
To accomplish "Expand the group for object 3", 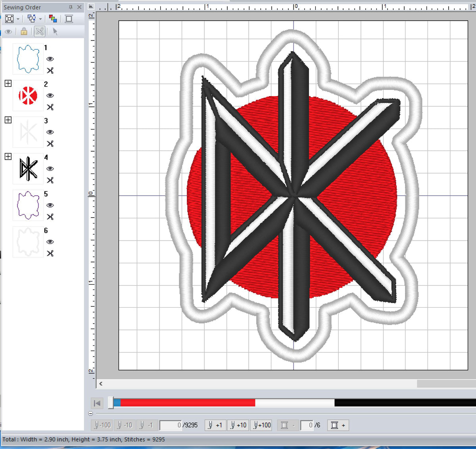I will (x=8, y=120).
